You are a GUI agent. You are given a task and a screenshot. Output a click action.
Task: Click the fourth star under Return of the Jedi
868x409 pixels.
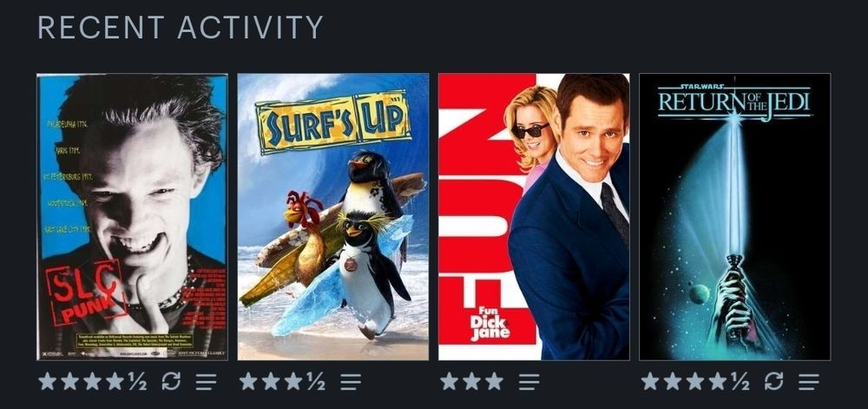point(718,380)
